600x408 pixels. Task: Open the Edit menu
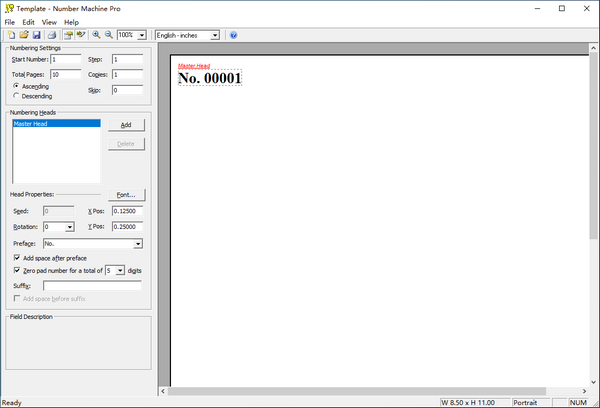[28, 21]
